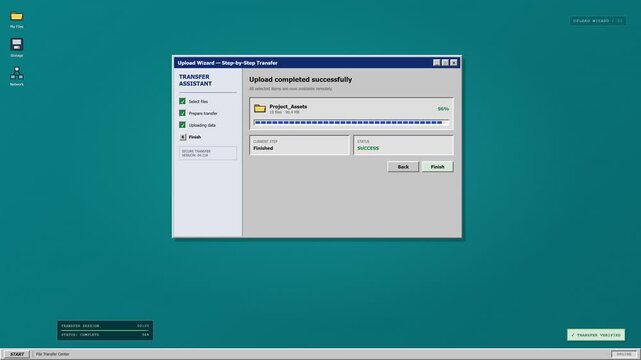Image resolution: width=641 pixels, height=360 pixels.
Task: Click the Secure Transfer session info box
Action: coord(208,153)
